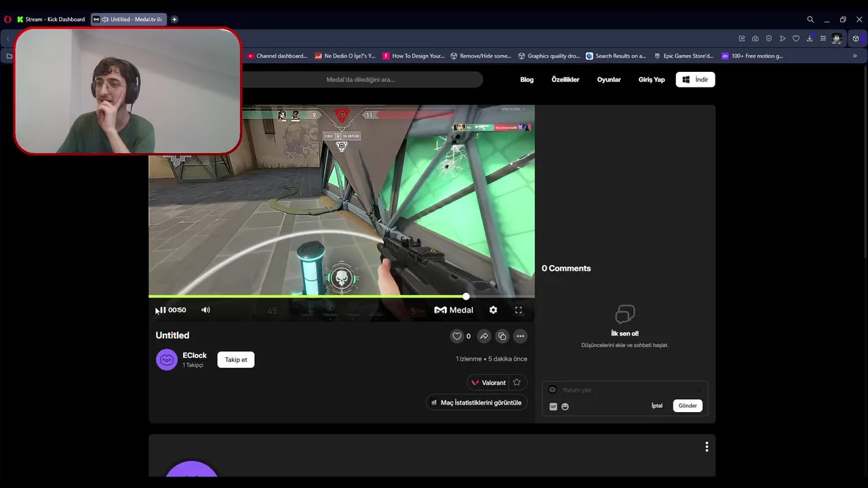Open EClock's purple profile avatar
The image size is (868, 488).
pyautogui.click(x=167, y=360)
